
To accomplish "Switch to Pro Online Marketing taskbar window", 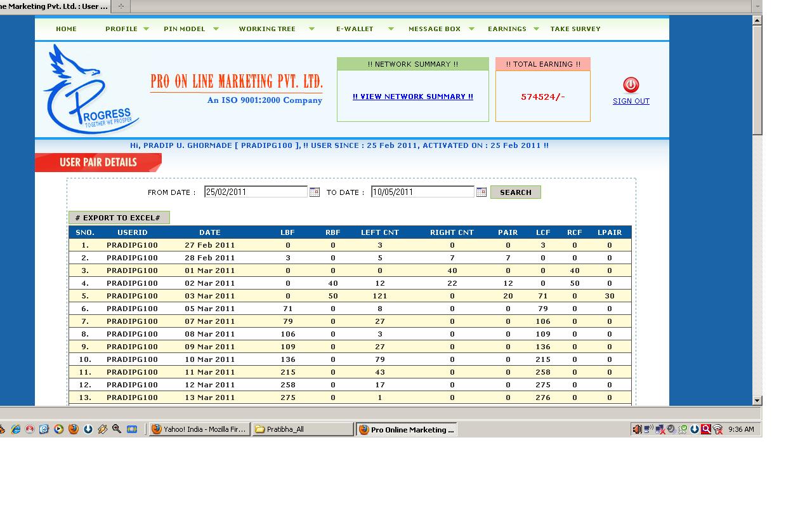I will coord(406,429).
